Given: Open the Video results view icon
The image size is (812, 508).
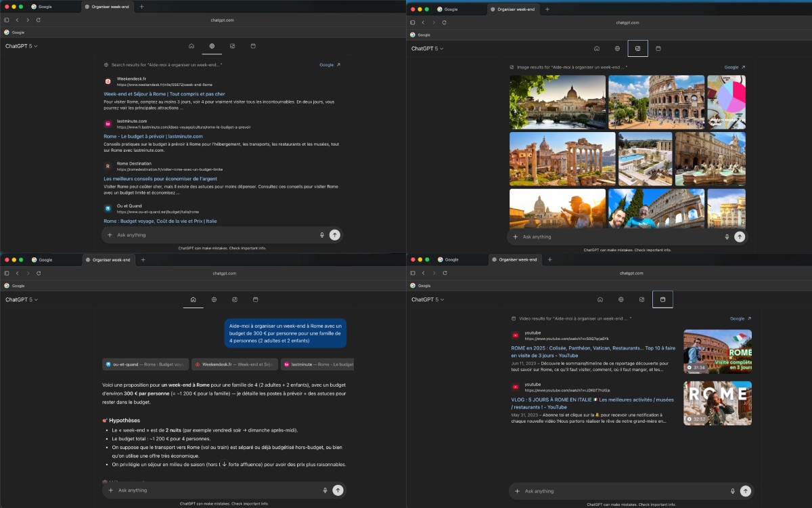Looking at the screenshot, I should click(x=662, y=299).
